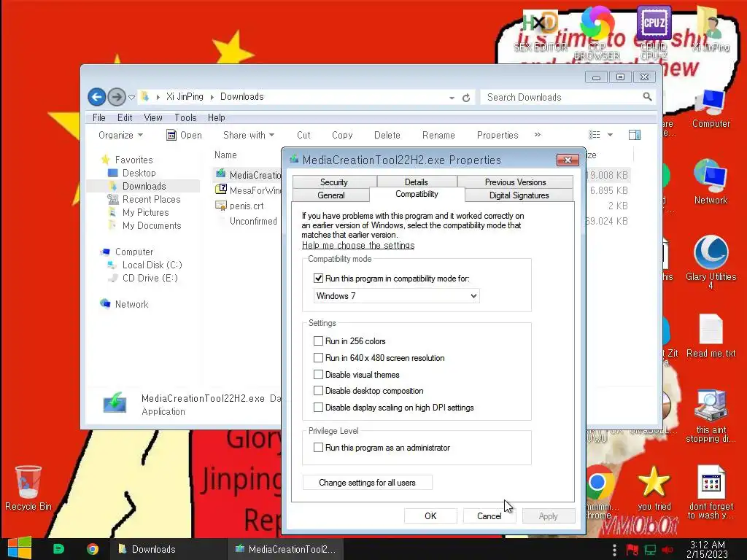This screenshot has width=747, height=560.
Task: Open the Xi JinPing folder desktop icon
Action: pyautogui.click(x=711, y=28)
